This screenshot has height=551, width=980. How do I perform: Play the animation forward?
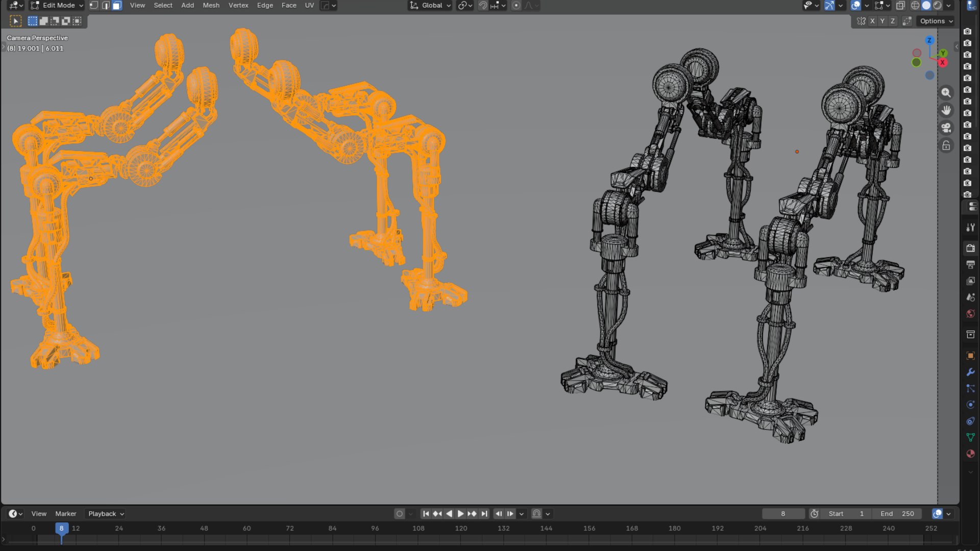[460, 514]
